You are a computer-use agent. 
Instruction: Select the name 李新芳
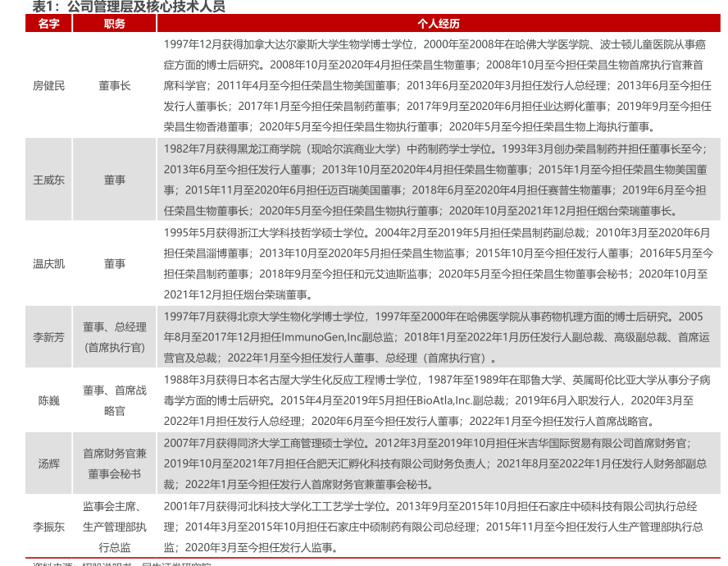click(x=48, y=337)
